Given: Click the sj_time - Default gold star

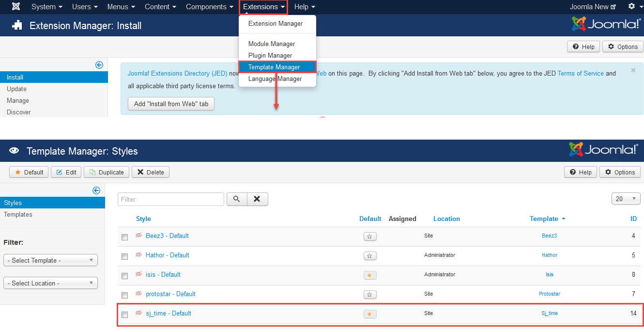Looking at the screenshot, I should 370,314.
